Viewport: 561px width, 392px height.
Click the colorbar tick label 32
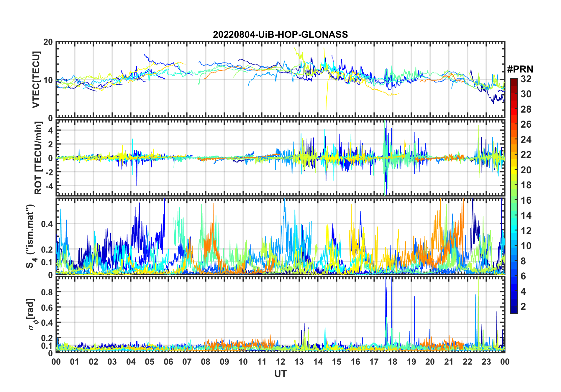(526, 79)
